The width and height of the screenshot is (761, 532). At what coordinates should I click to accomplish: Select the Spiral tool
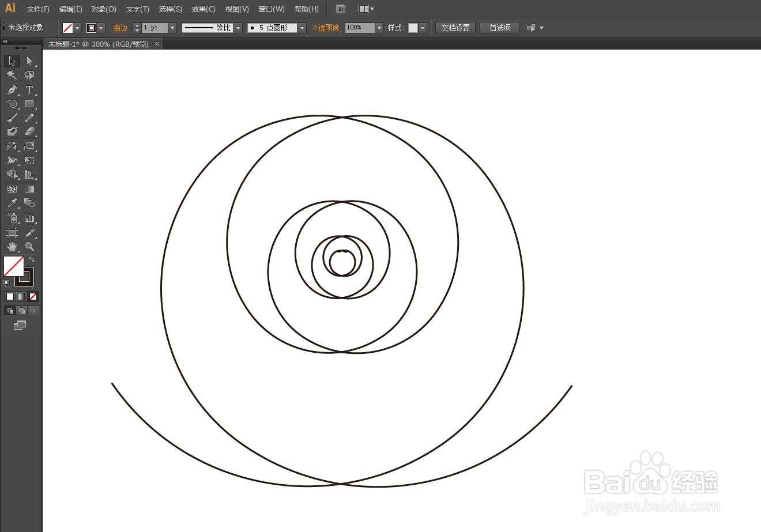click(x=12, y=104)
